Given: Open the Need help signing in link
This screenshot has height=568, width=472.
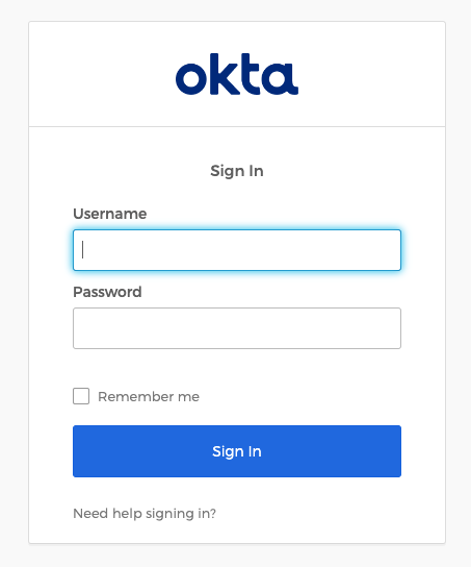Looking at the screenshot, I should [x=145, y=514].
